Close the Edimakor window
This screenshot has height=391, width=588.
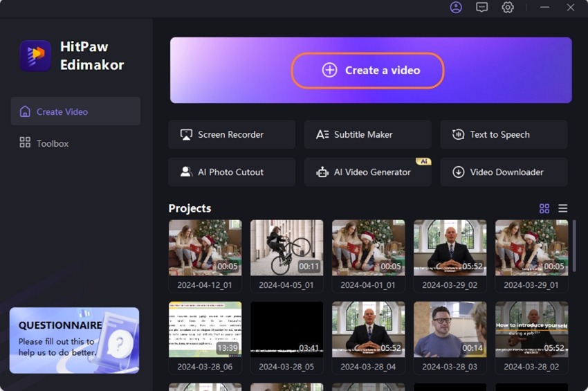[571, 7]
